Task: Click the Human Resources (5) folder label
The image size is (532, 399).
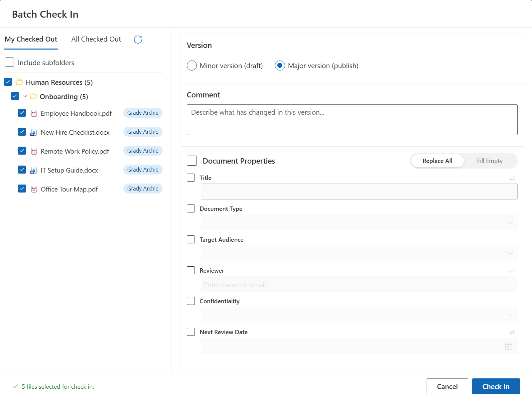Action: coord(59,82)
